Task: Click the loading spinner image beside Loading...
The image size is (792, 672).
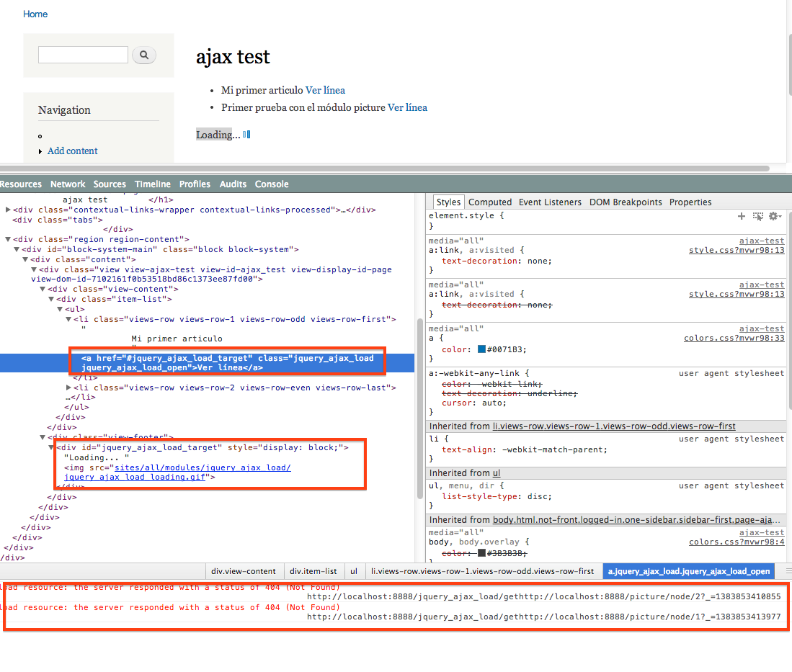Action: click(246, 135)
